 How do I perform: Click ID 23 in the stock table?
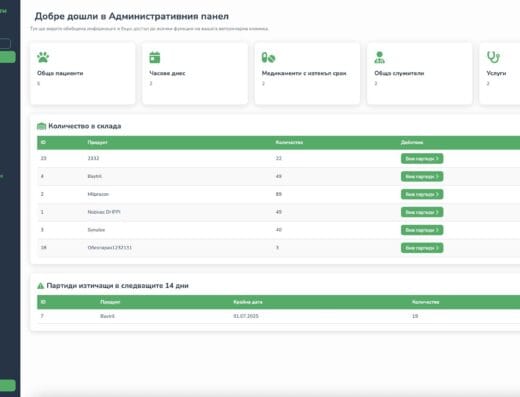[43, 158]
